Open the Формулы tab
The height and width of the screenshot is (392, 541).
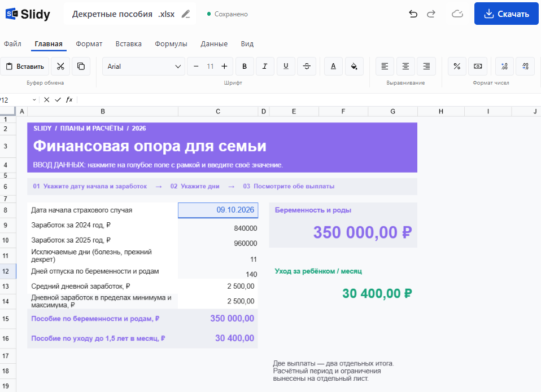[x=171, y=44]
